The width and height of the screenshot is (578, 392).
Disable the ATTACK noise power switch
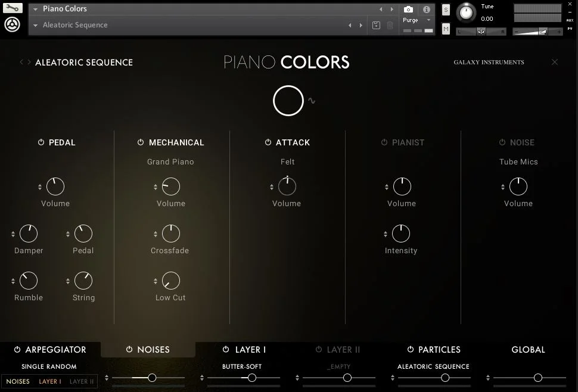tap(268, 142)
